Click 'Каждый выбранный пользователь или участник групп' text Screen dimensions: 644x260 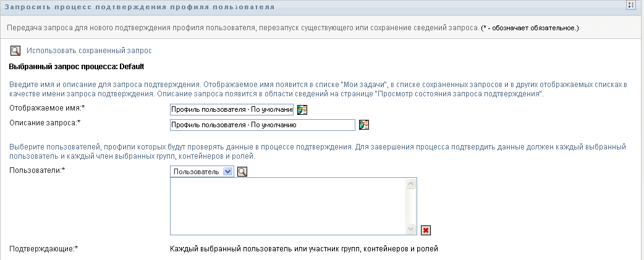click(265, 248)
